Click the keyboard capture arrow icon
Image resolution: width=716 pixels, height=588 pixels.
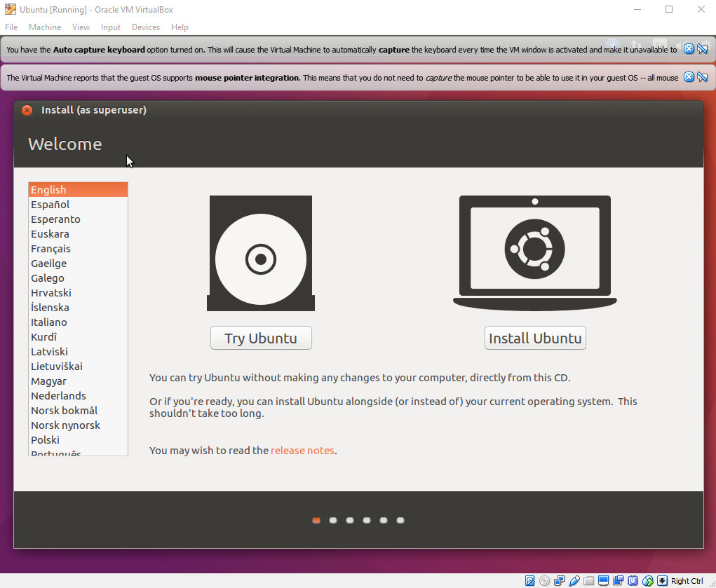point(662,581)
